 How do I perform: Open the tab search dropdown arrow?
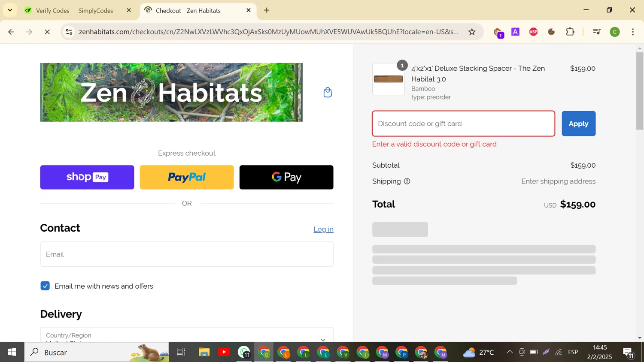(x=10, y=10)
